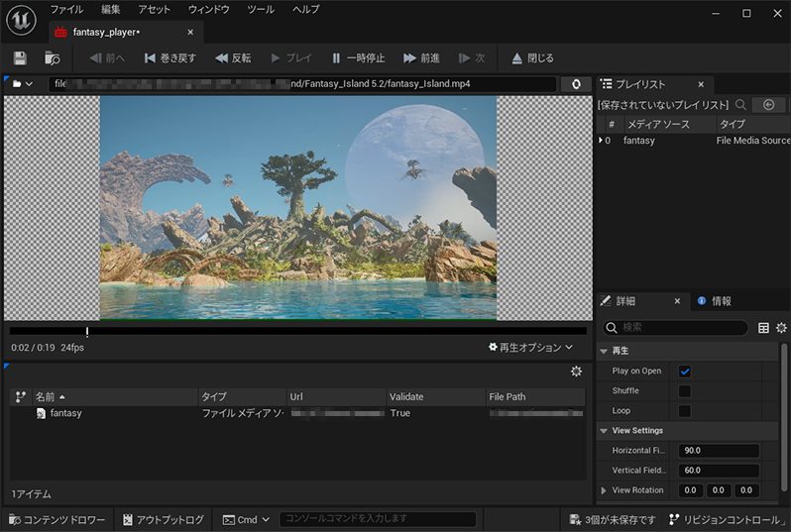Enable the Shuffle checkbox
This screenshot has height=532, width=791.
684,391
